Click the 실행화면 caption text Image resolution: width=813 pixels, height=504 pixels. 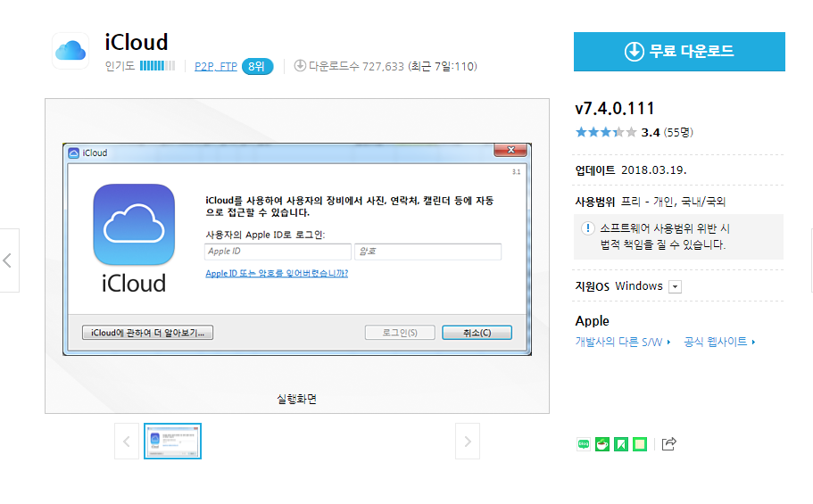click(296, 399)
